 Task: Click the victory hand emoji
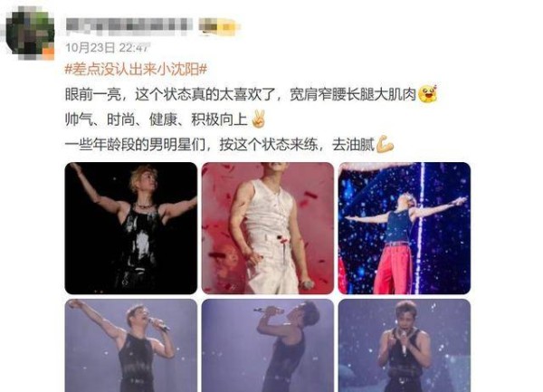tap(258, 120)
